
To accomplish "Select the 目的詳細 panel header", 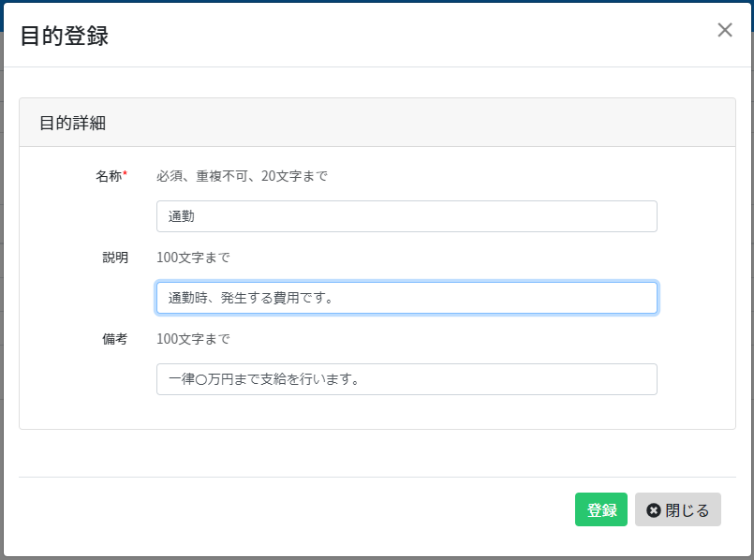I will pyautogui.click(x=377, y=123).
